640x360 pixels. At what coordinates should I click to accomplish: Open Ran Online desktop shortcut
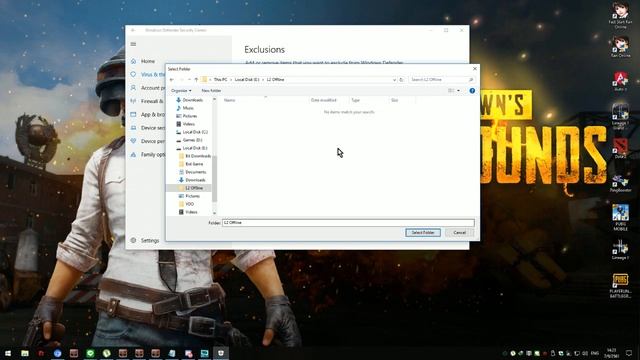(x=620, y=47)
